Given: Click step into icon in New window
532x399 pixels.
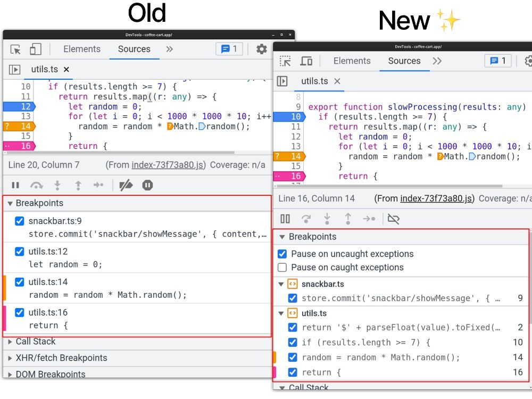Looking at the screenshot, I should pyautogui.click(x=327, y=219).
